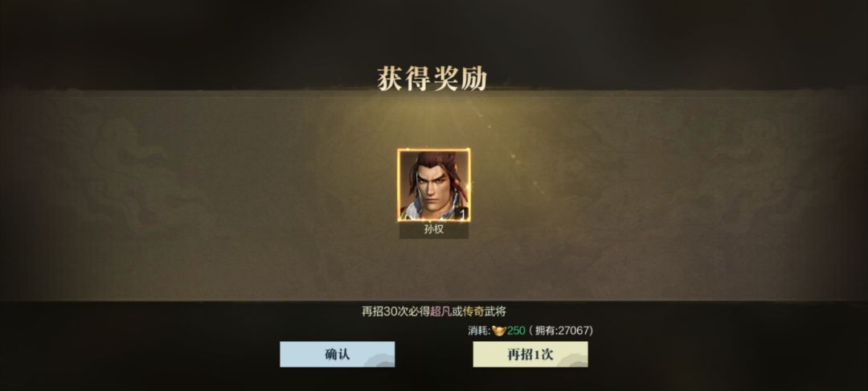Confirm the reward with 确认 button
The image size is (868, 391).
[337, 355]
